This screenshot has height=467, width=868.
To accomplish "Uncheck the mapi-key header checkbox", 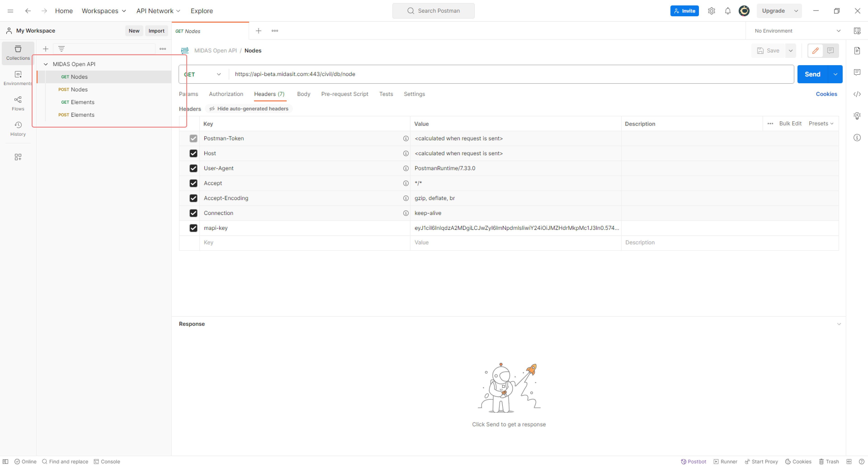I will 193,228.
